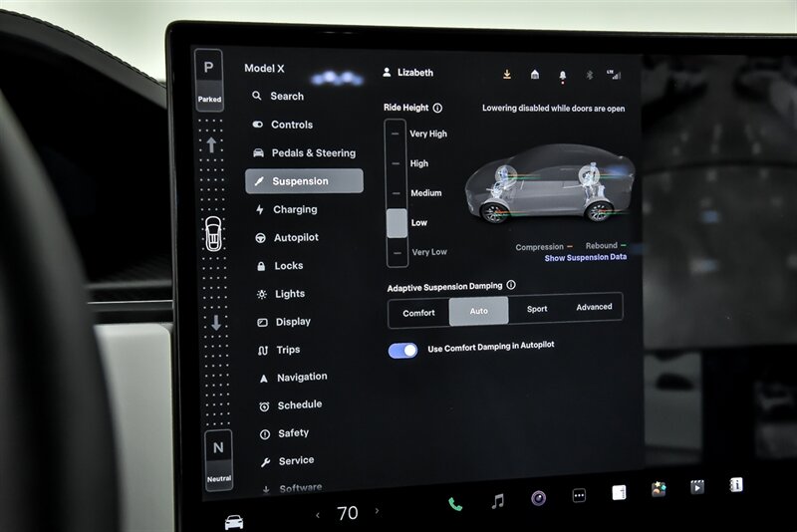Toggle Use Comfort Damping in Autopilot

click(403, 351)
